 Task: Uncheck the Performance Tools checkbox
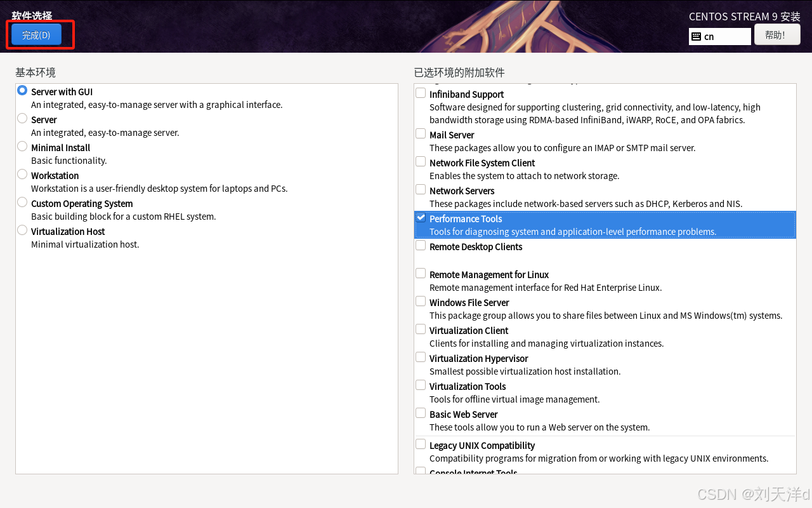(421, 218)
